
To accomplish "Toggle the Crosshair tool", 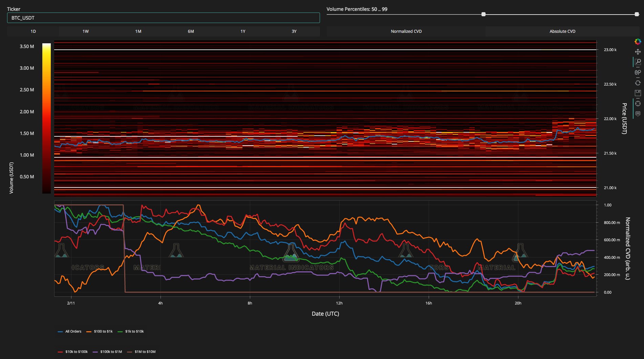I will click(638, 104).
